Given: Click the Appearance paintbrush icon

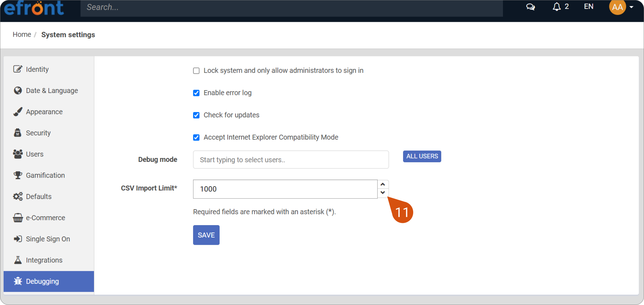Looking at the screenshot, I should pos(18,112).
